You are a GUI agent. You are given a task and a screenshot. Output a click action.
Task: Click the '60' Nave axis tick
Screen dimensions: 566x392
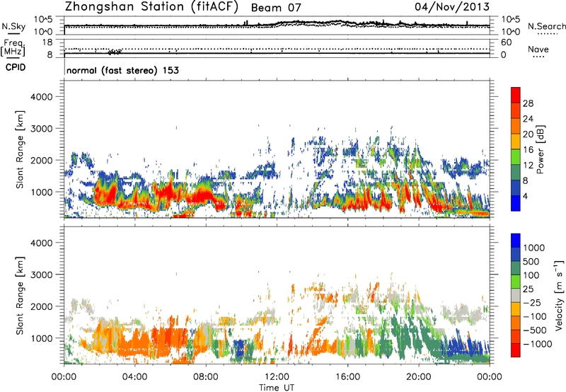(507, 42)
